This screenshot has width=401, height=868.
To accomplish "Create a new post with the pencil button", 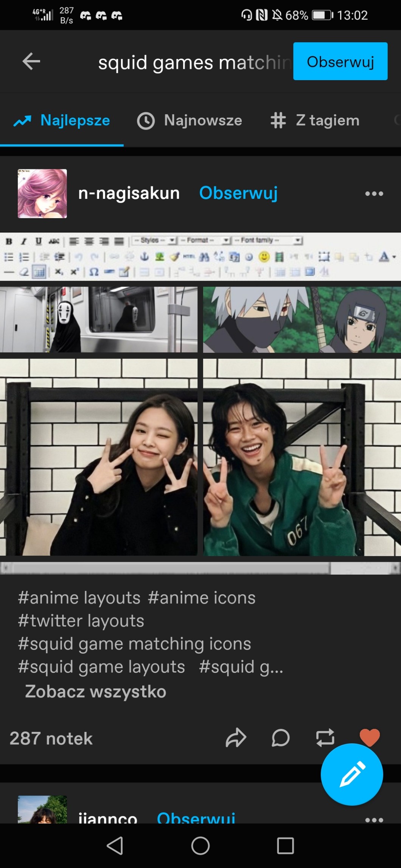I will (x=352, y=774).
